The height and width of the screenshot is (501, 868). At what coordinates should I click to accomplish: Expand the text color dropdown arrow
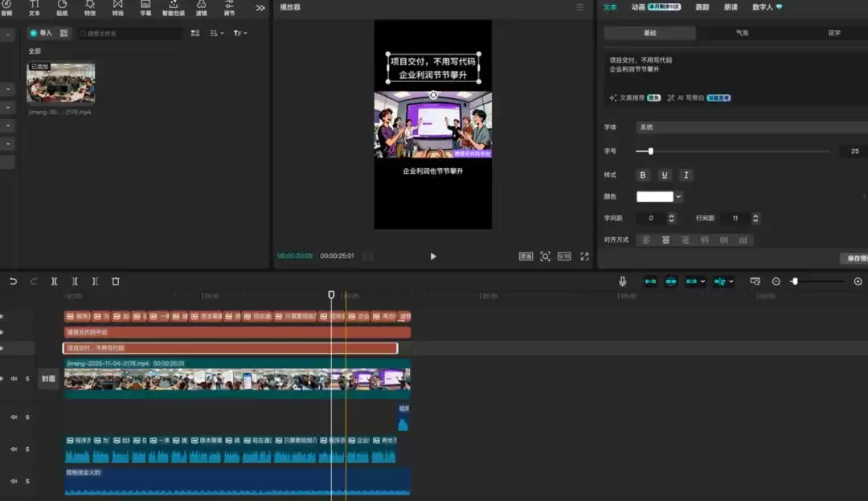pyautogui.click(x=678, y=196)
